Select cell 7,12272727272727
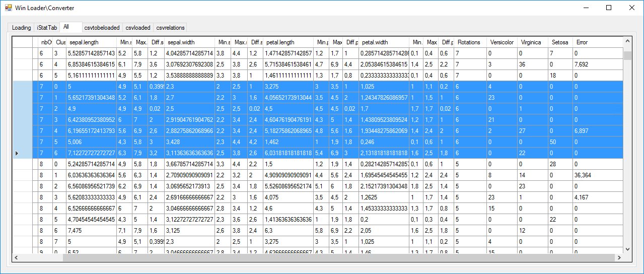Image resolution: width=644 pixels, height=274 pixels. 92,153
